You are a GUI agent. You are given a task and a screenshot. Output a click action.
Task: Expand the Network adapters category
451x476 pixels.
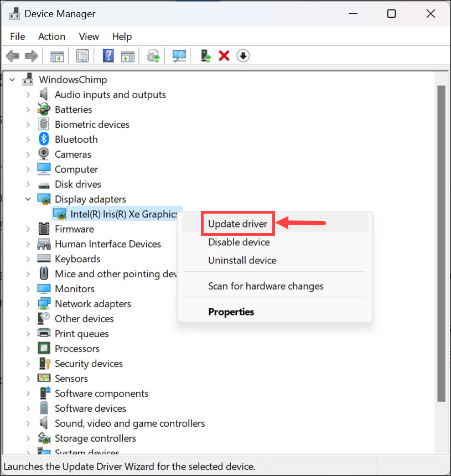[28, 304]
